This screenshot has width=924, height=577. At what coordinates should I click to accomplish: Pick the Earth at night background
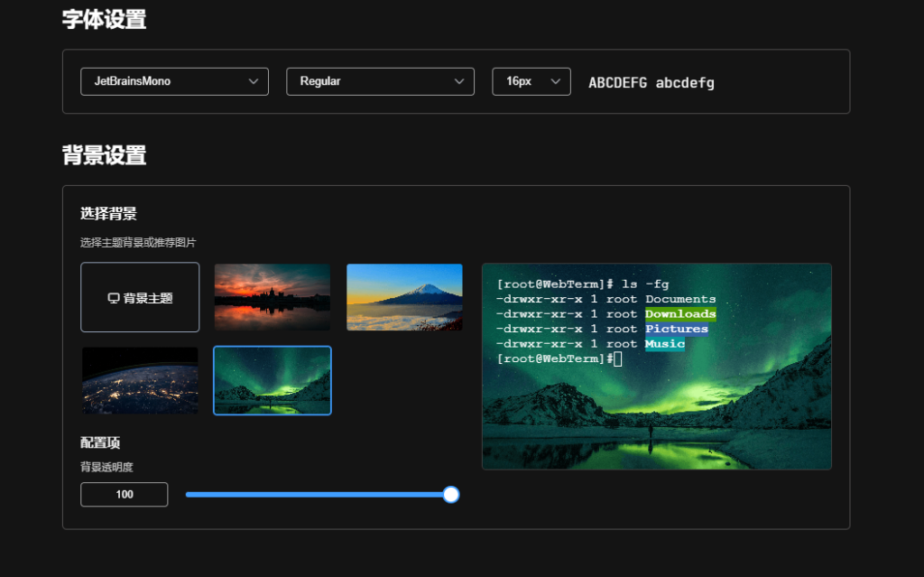tap(140, 380)
